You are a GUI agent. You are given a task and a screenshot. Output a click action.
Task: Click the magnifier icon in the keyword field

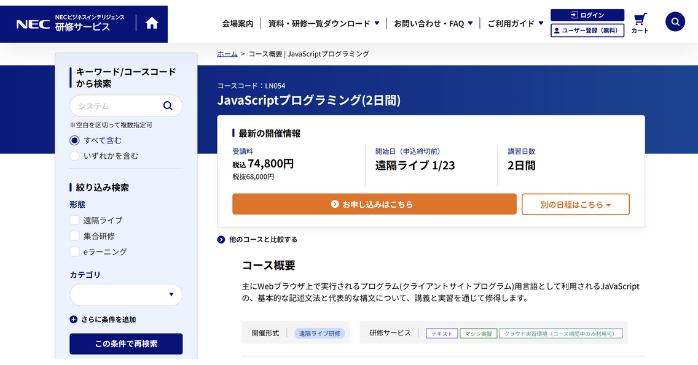click(167, 105)
